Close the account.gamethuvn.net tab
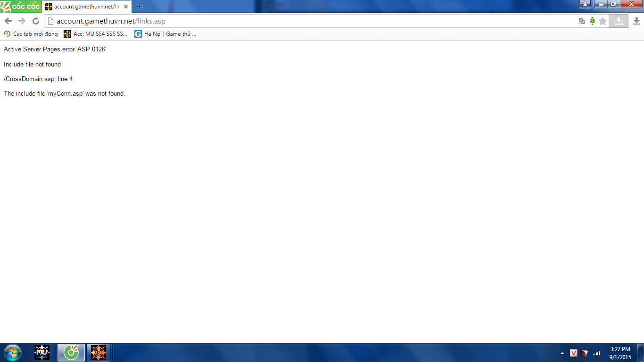 pyautogui.click(x=126, y=7)
